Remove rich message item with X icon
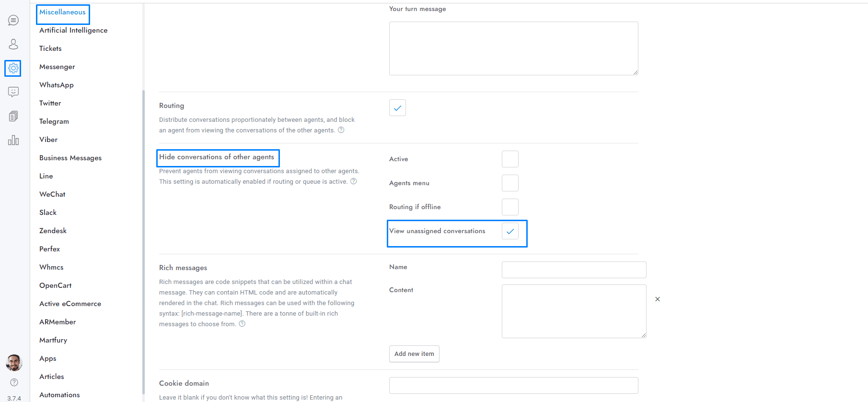The image size is (868, 402). (658, 299)
